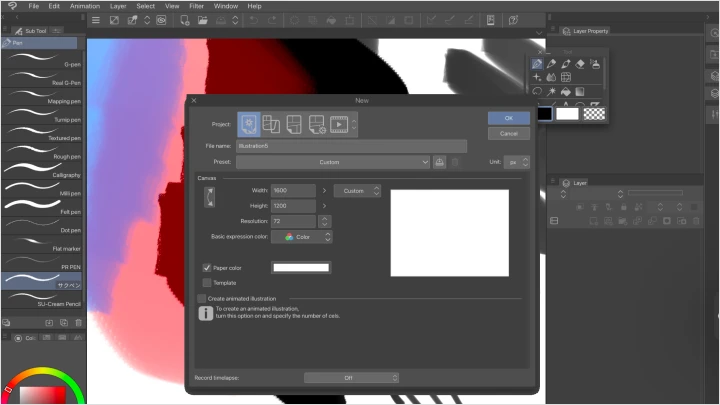Switch to the Layer Property tab
The image size is (720, 405).
tap(585, 31)
